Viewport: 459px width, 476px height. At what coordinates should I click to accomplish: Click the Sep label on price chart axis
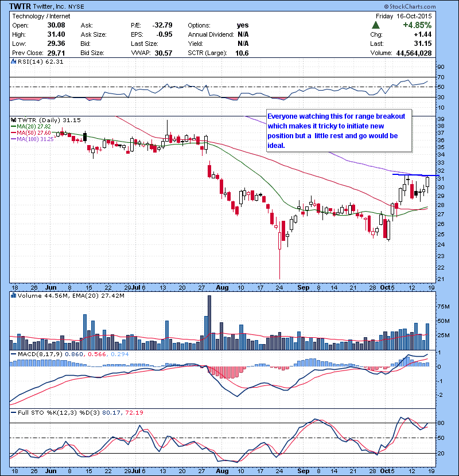[303, 287]
